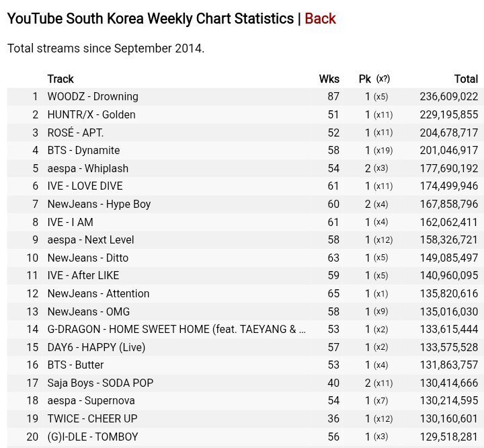Select NewJeans - Ditto track

point(88,258)
